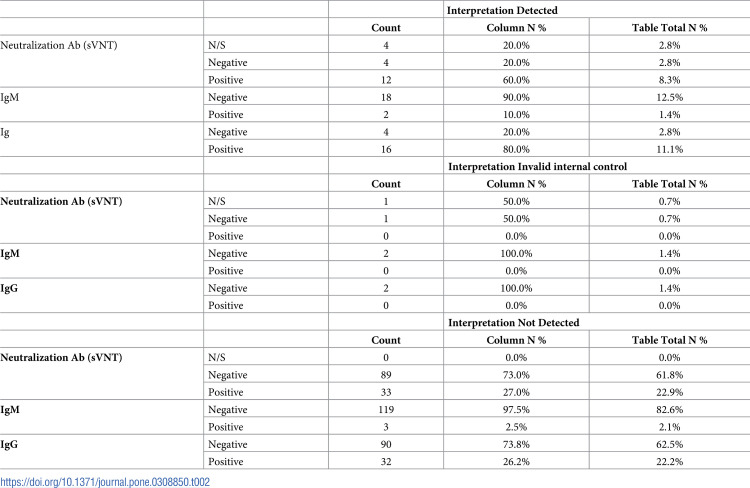This screenshot has height=488, width=750.
Task: Click the 82.6% table total cell
Action: [669, 410]
